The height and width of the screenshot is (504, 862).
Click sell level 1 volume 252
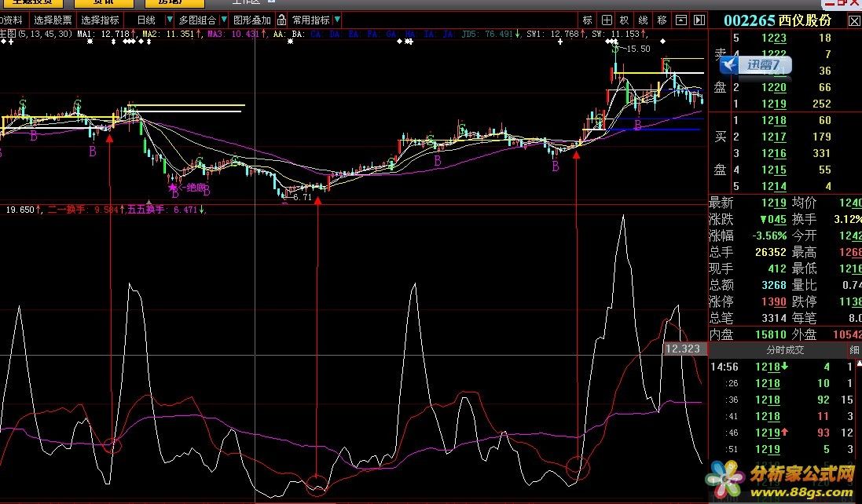click(822, 104)
